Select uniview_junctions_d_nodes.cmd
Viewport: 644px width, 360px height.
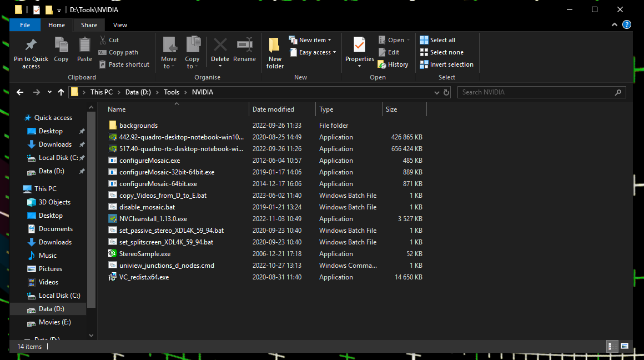click(167, 266)
